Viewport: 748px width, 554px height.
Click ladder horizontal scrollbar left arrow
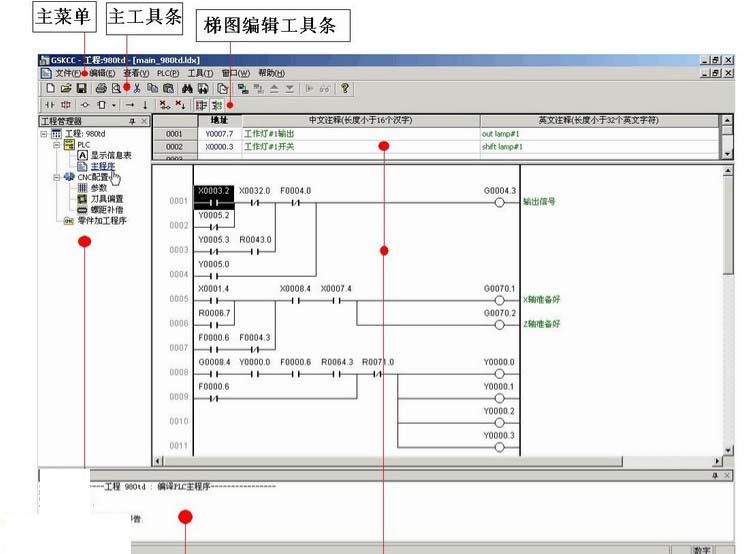[158, 461]
